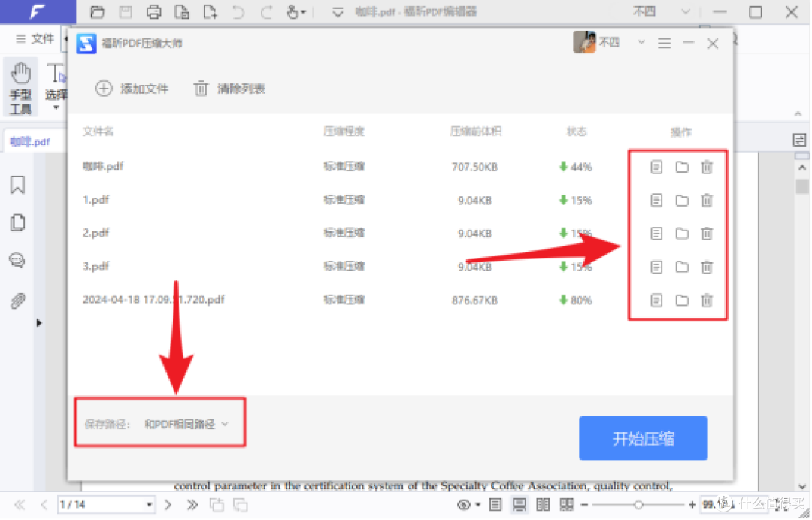The image size is (812, 520).
Task: Switch to continuous page view mode
Action: [x=519, y=504]
